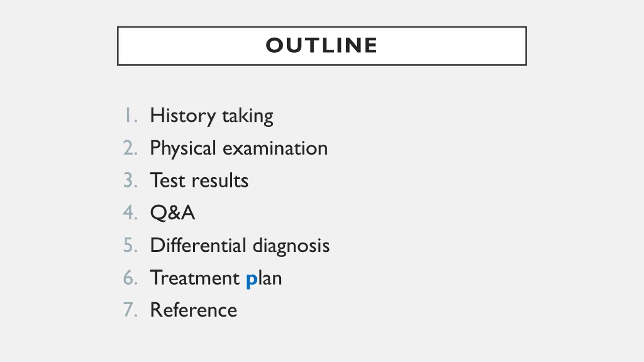Viewport: 644px width, 362px height.
Task: Select the list number 2 marker
Action: point(130,148)
